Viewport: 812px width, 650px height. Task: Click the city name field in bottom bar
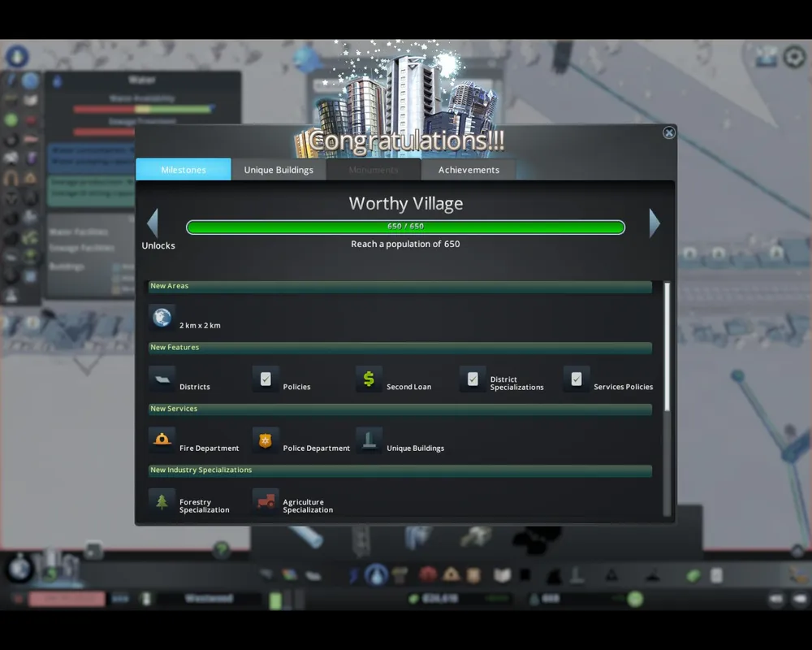click(x=209, y=599)
